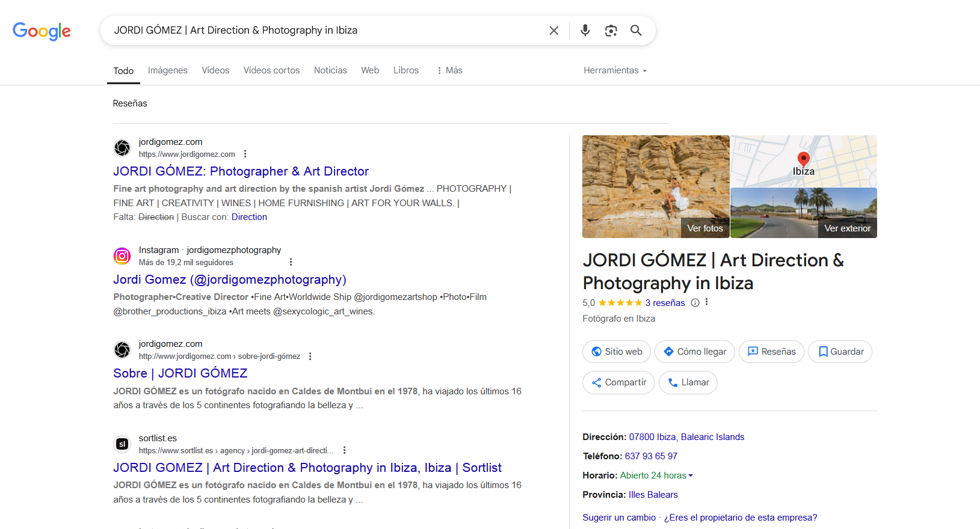This screenshot has height=529, width=980.
Task: Click the info icon beside 3 reseñas
Action: [x=695, y=303]
